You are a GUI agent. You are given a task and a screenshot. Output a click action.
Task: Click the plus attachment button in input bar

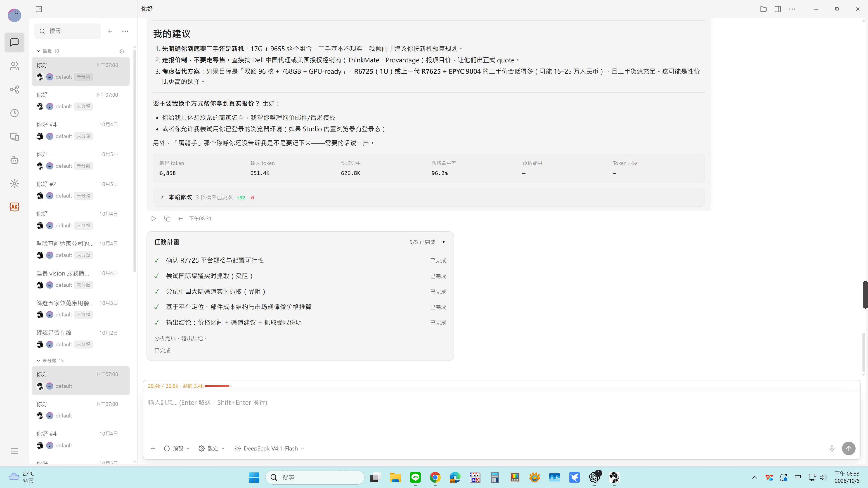(x=153, y=449)
